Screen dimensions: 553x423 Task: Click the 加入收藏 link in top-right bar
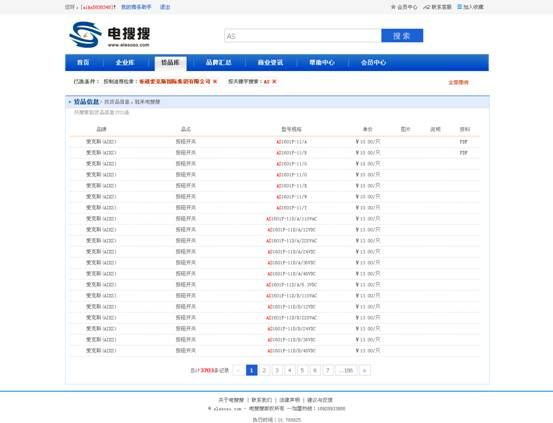pos(473,7)
